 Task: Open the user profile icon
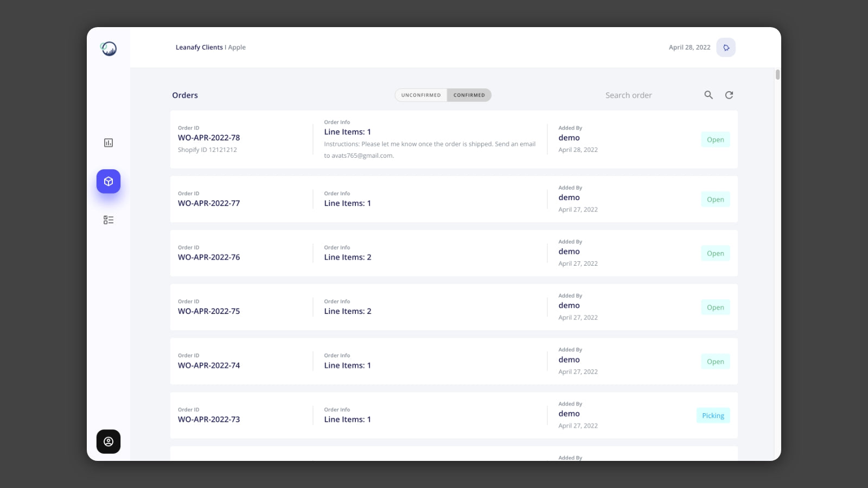[x=108, y=441]
